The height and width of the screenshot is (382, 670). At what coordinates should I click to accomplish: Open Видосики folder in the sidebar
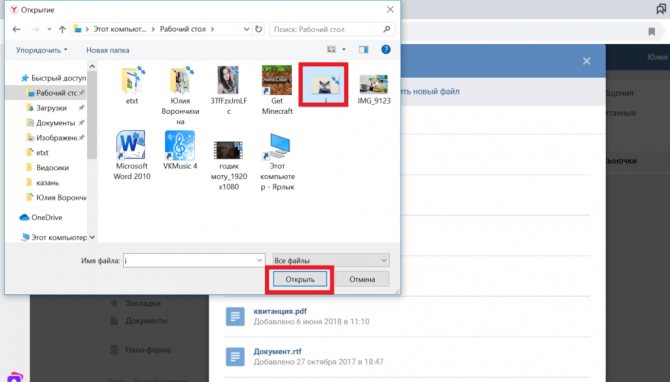(48, 167)
